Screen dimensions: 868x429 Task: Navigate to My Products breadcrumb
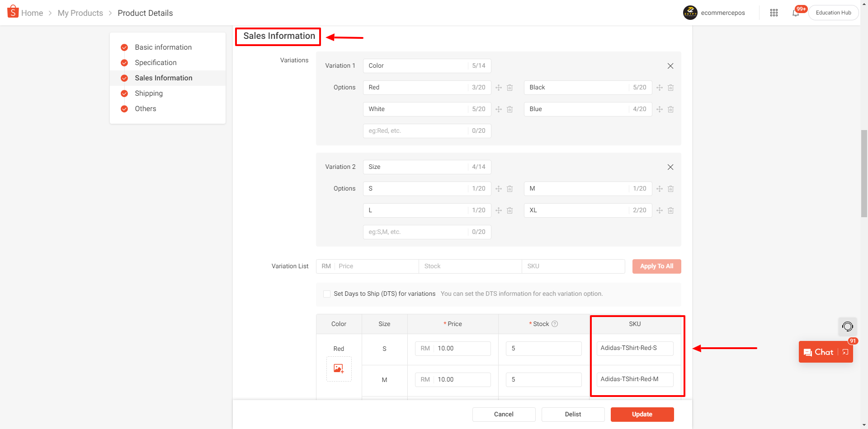pyautogui.click(x=80, y=13)
